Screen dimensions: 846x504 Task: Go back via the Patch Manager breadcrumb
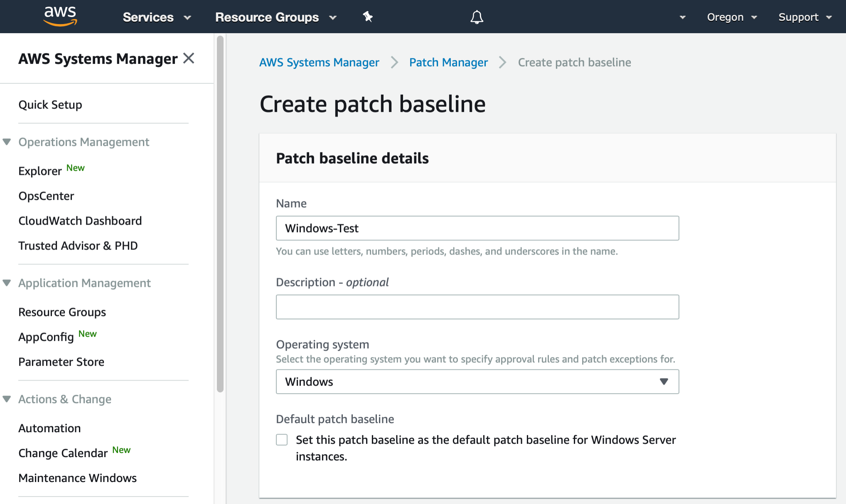(x=448, y=62)
